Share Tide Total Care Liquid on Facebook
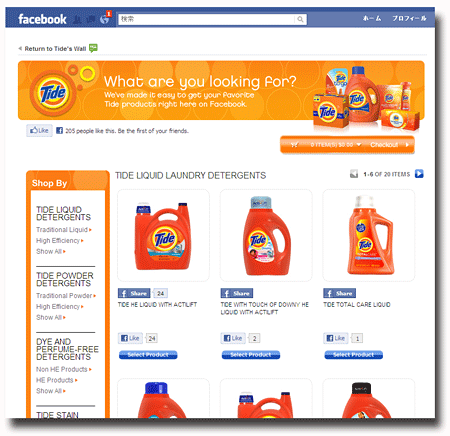Screen dimensions: 450x436 point(339,293)
